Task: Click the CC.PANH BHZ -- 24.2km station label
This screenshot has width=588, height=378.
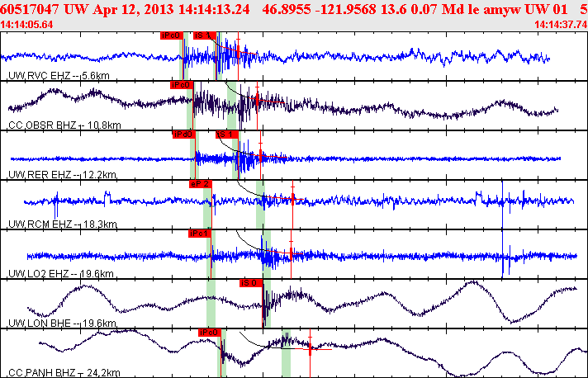Action: pyautogui.click(x=64, y=373)
